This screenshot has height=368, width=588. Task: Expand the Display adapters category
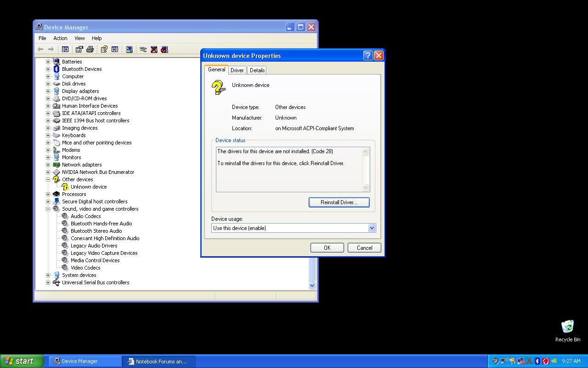(48, 91)
